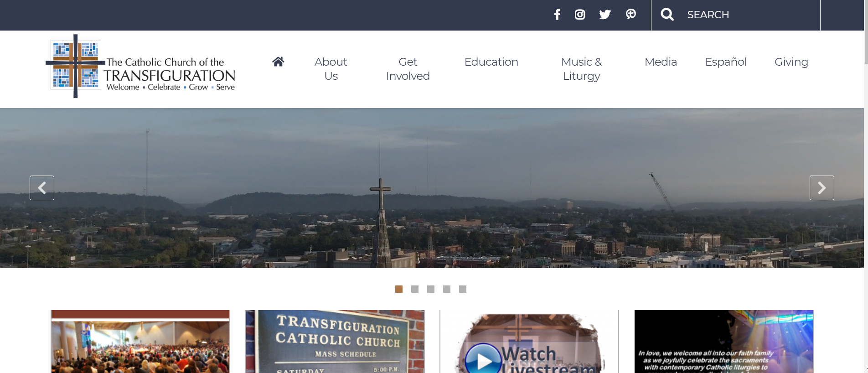Expand the Get Involved menu
This screenshot has width=868, height=373.
408,69
